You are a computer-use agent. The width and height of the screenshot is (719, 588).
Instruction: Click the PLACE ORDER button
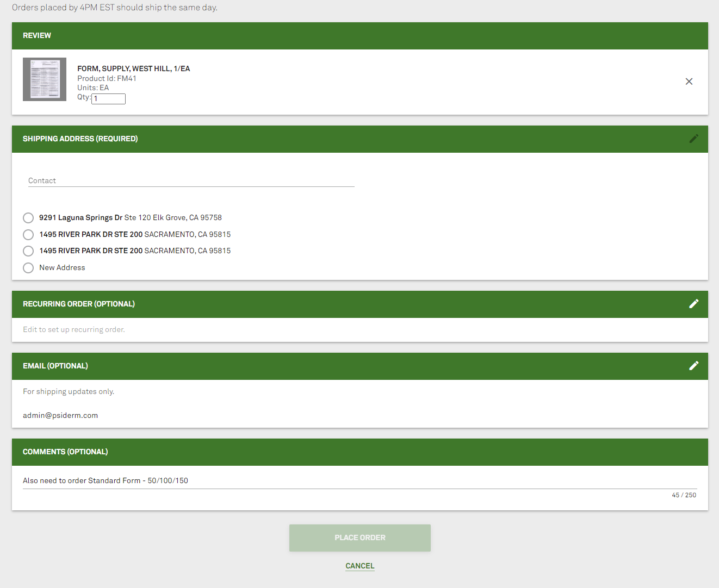point(359,537)
